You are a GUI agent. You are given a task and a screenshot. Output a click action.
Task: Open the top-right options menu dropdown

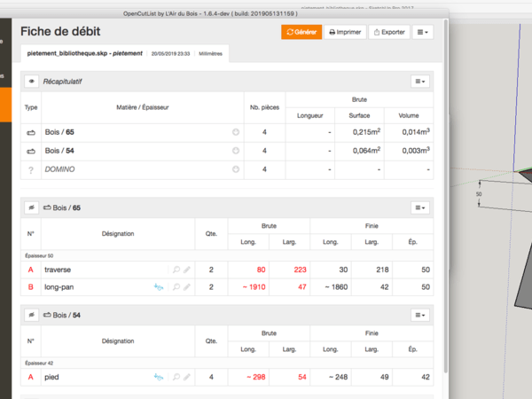coord(423,32)
